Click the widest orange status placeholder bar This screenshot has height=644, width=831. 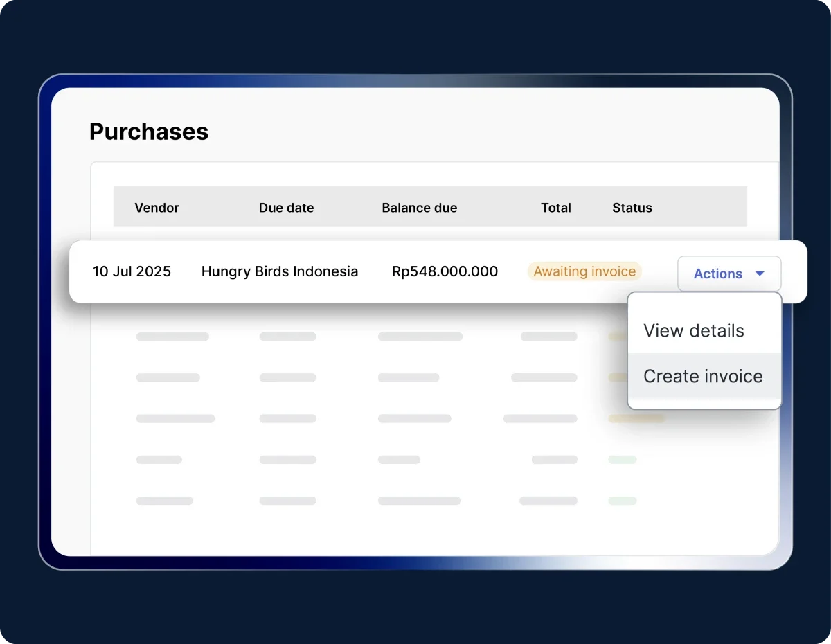(x=636, y=419)
